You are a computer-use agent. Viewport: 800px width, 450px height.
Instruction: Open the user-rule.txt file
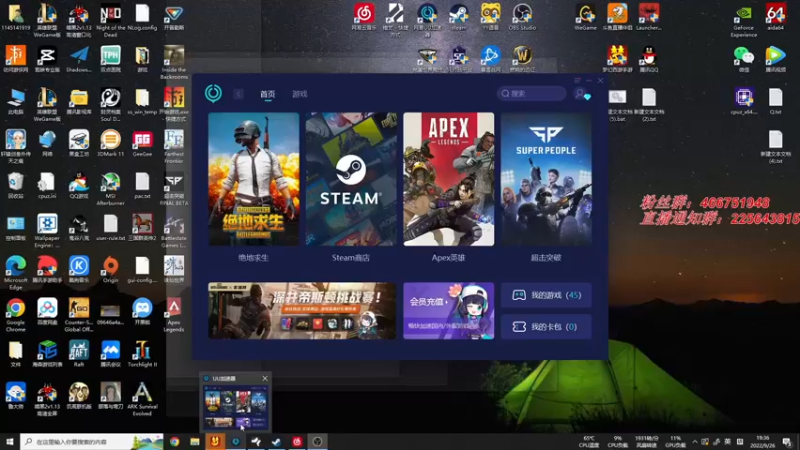pyautogui.click(x=110, y=228)
